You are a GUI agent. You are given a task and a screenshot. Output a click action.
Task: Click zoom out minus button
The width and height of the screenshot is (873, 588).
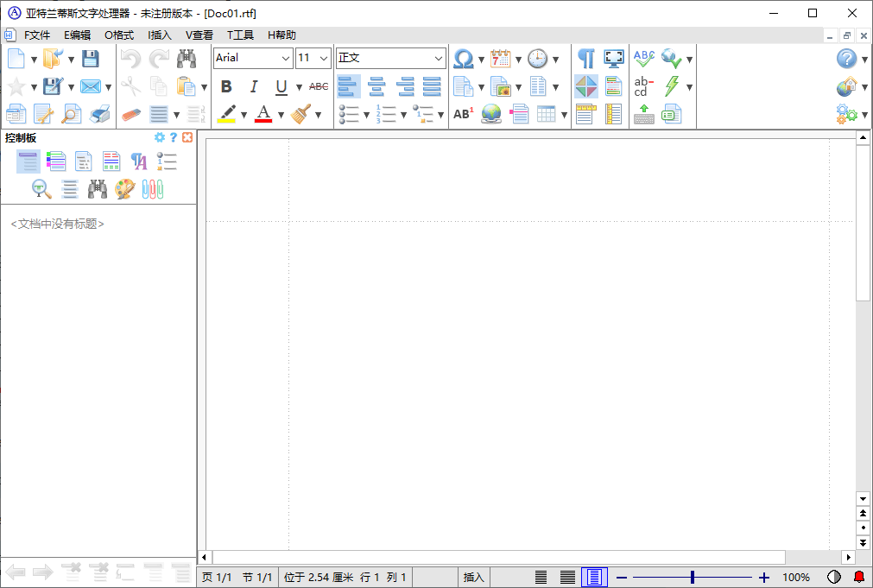622,578
